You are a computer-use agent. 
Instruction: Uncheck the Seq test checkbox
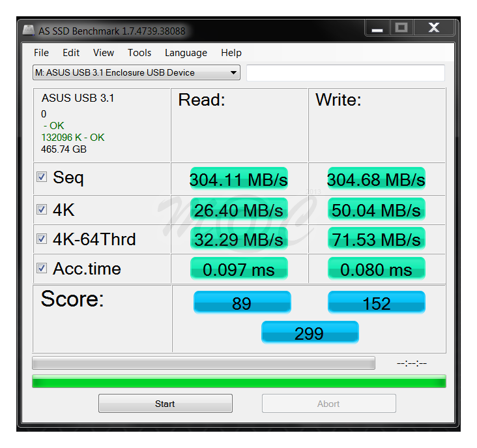click(x=42, y=177)
